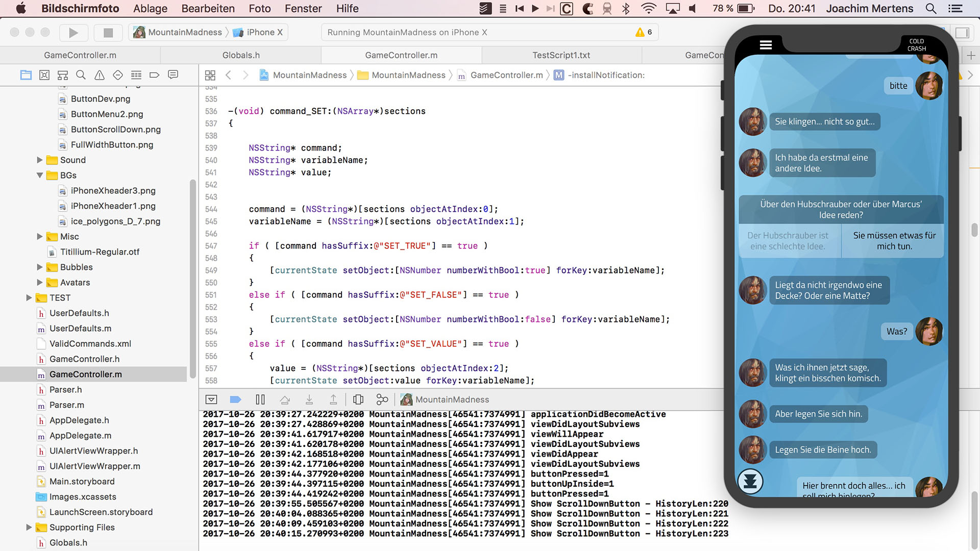
Task: Toggle breakpoints activation
Action: click(x=235, y=399)
